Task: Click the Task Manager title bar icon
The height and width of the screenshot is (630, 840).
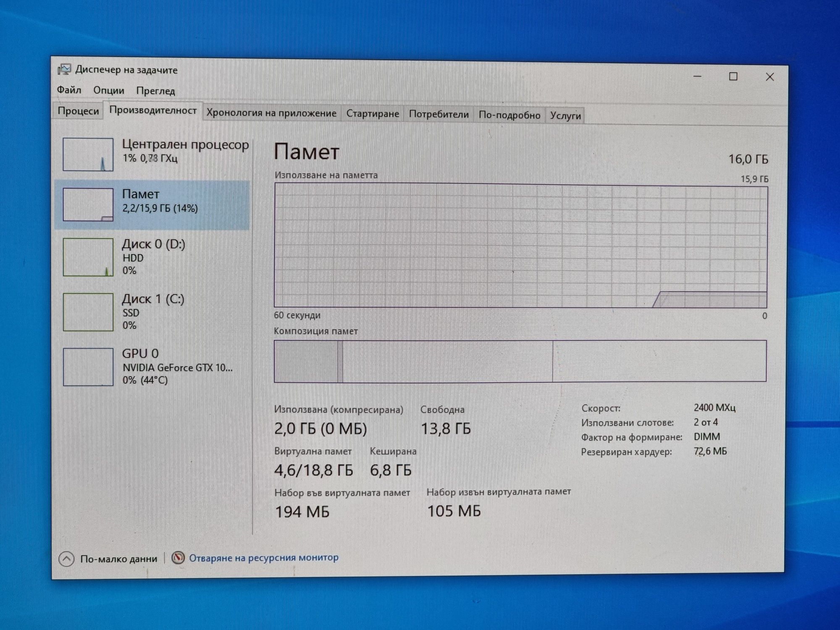Action: click(64, 69)
